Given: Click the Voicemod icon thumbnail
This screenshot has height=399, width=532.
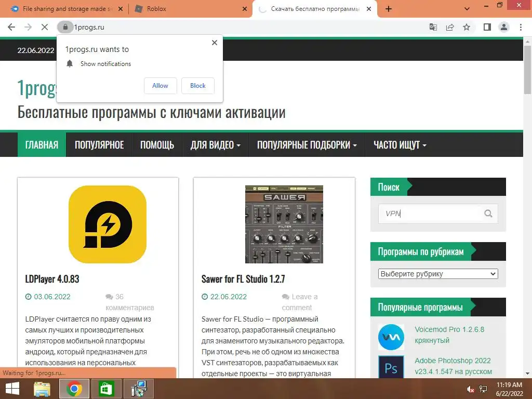Looking at the screenshot, I should click(391, 337).
